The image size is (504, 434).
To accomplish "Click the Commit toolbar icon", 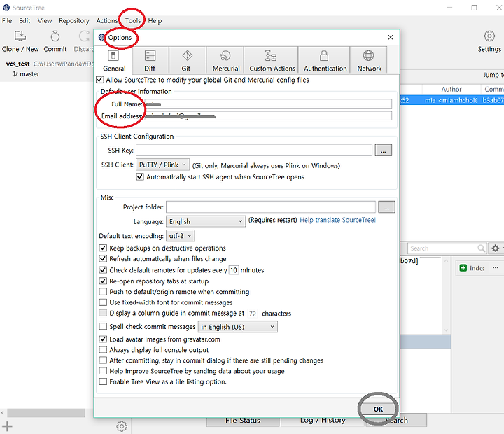I will pyautogui.click(x=55, y=41).
